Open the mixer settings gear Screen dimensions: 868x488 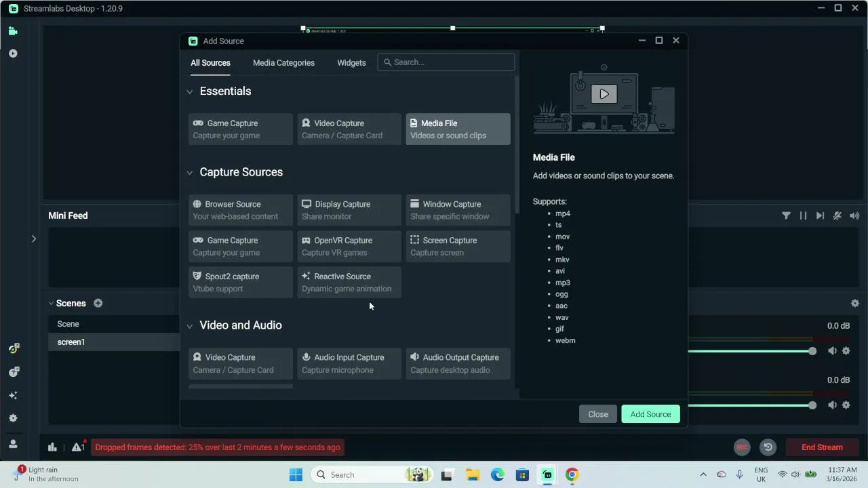[x=855, y=304]
